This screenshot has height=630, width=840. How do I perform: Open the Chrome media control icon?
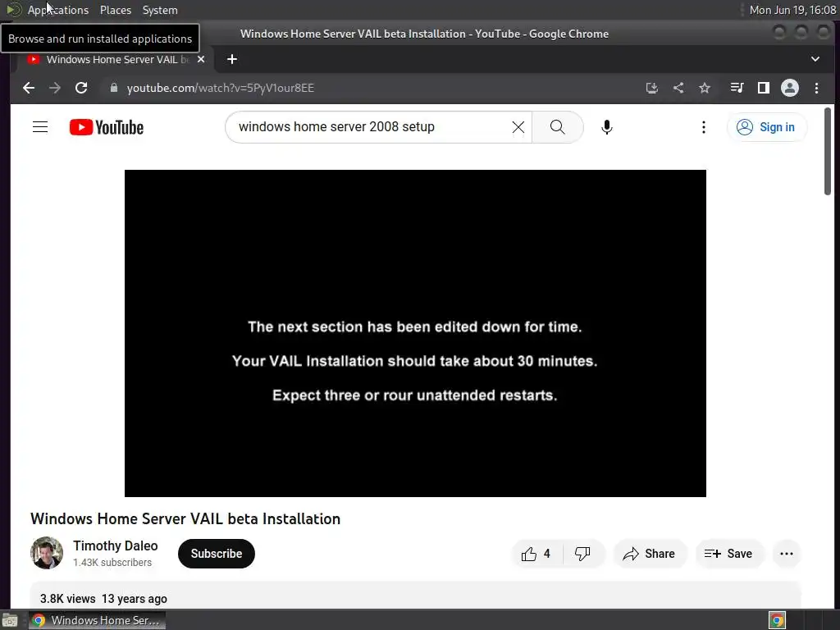click(x=737, y=88)
